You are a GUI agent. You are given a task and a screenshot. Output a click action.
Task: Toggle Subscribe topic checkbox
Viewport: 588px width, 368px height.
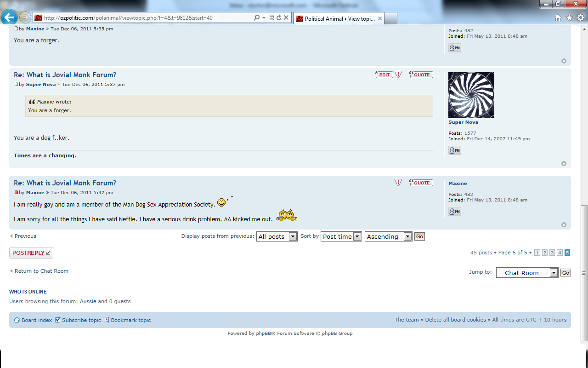(58, 320)
